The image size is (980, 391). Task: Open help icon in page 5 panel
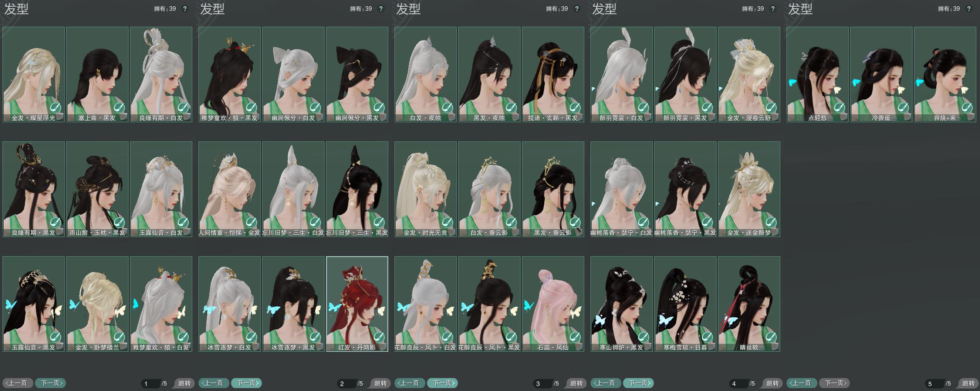(x=969, y=9)
